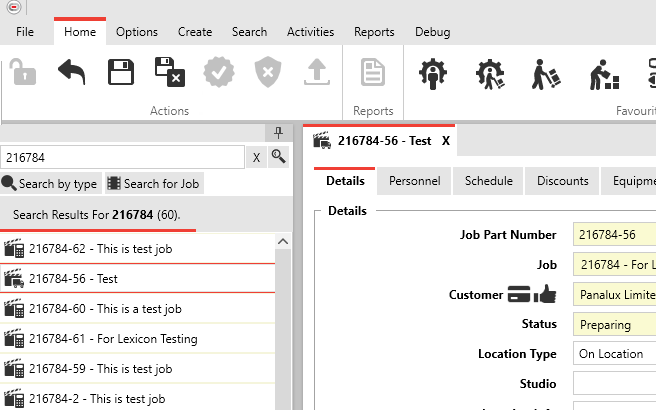Viewport: 656px width, 410px height.
Task: Click scroll-up arrow of search results list
Action: pyautogui.click(x=283, y=242)
